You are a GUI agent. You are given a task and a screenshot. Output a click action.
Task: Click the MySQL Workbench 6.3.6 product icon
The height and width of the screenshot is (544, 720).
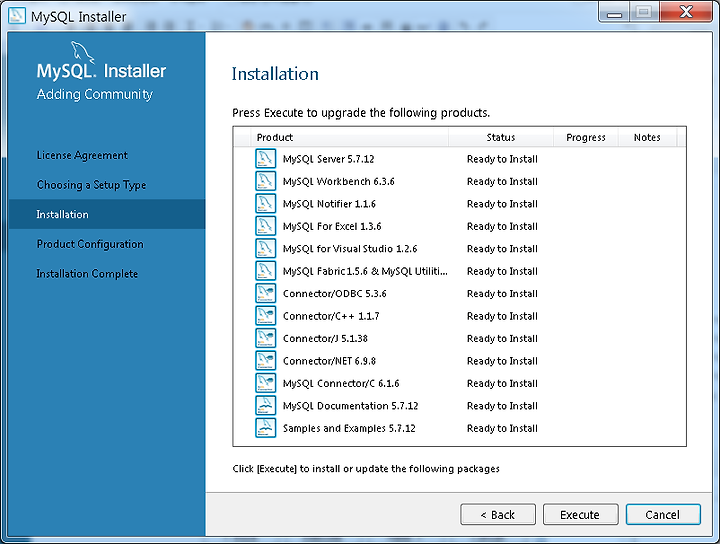click(265, 181)
